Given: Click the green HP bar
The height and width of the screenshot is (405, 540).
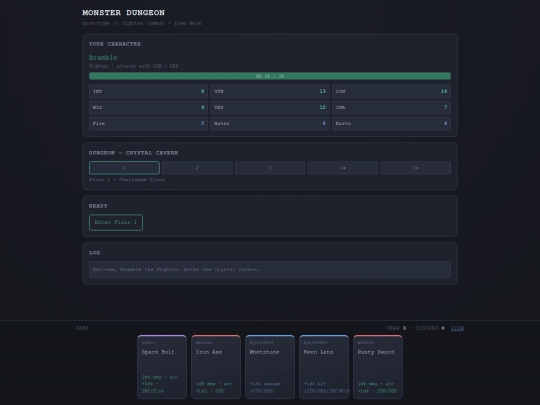Looking at the screenshot, I should pos(270,76).
